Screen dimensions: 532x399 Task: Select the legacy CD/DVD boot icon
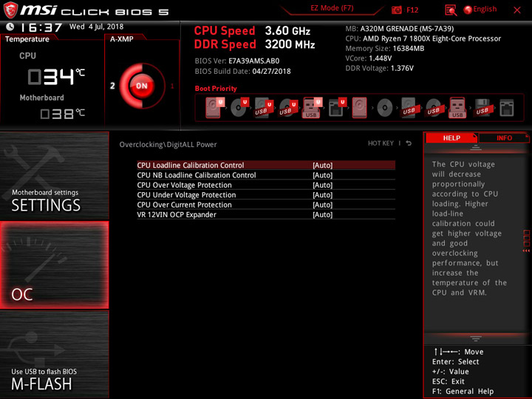384,108
